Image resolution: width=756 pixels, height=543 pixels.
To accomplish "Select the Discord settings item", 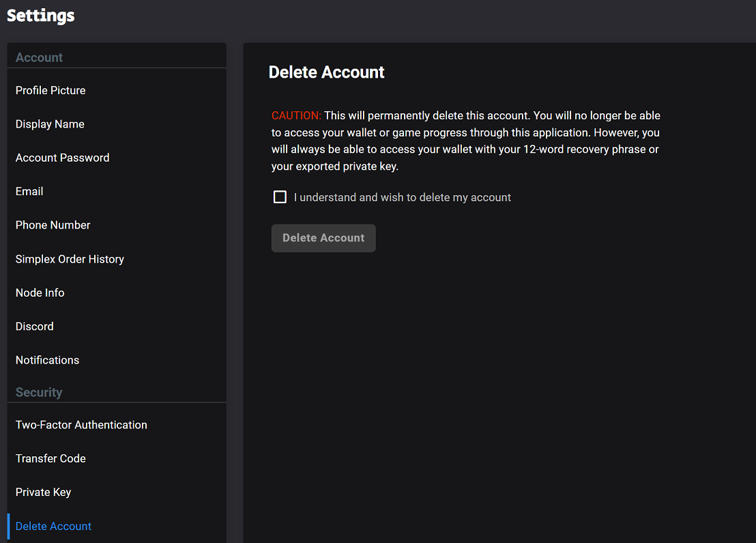I will click(x=117, y=327).
